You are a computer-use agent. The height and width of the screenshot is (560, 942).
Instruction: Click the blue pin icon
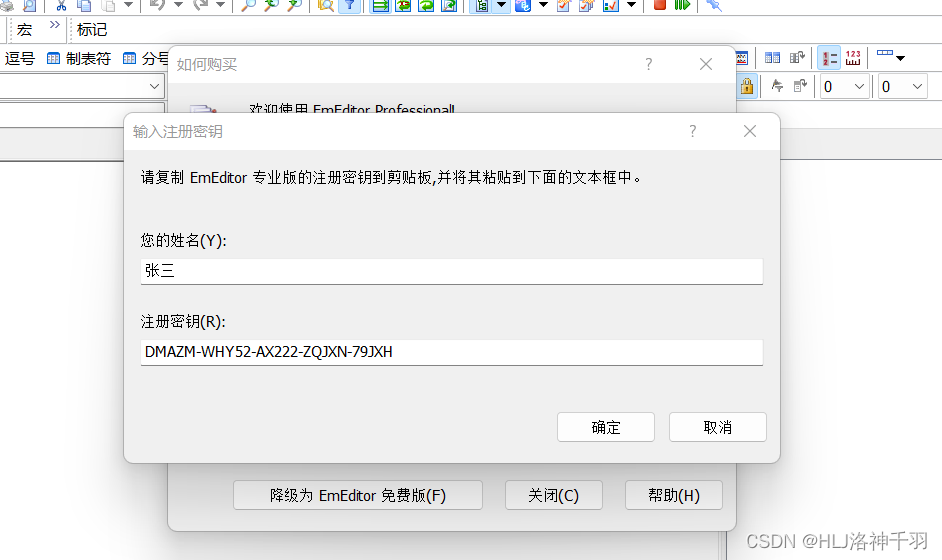point(714,5)
